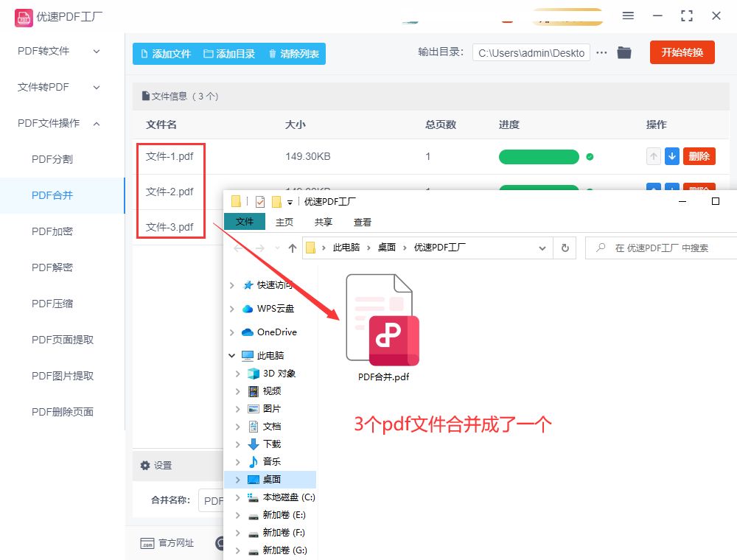Image resolution: width=737 pixels, height=560 pixels.
Task: Click 桌面 in address breadcrumb
Action: click(x=387, y=248)
